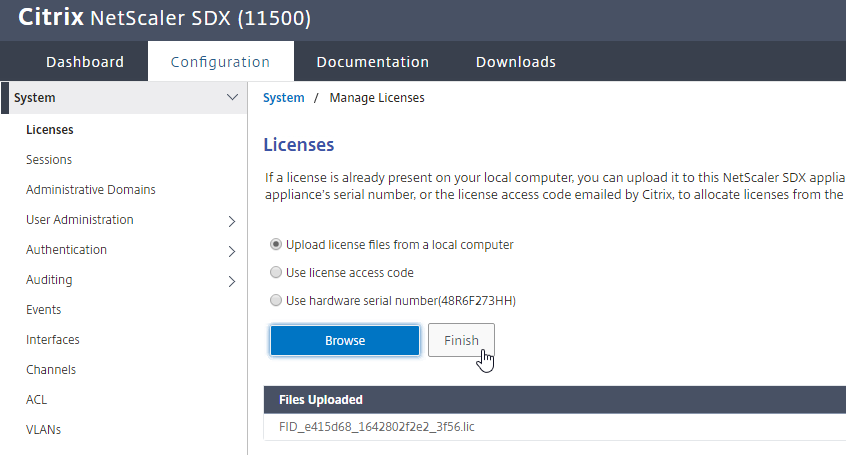
Task: Select uploaded file FID_e415d68_1642802f2e2_3f56.lic
Action: click(x=377, y=427)
